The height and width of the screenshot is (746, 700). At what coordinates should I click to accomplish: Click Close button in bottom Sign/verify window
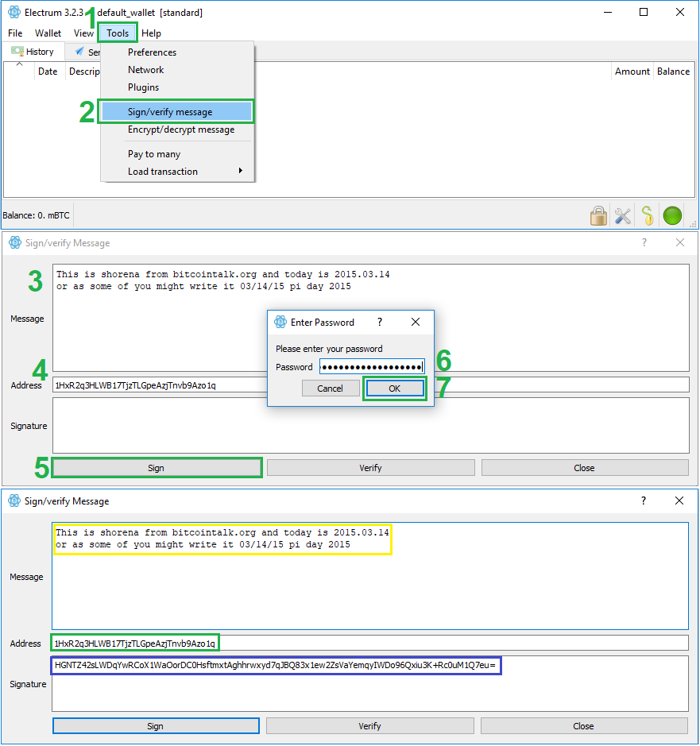coord(583,726)
